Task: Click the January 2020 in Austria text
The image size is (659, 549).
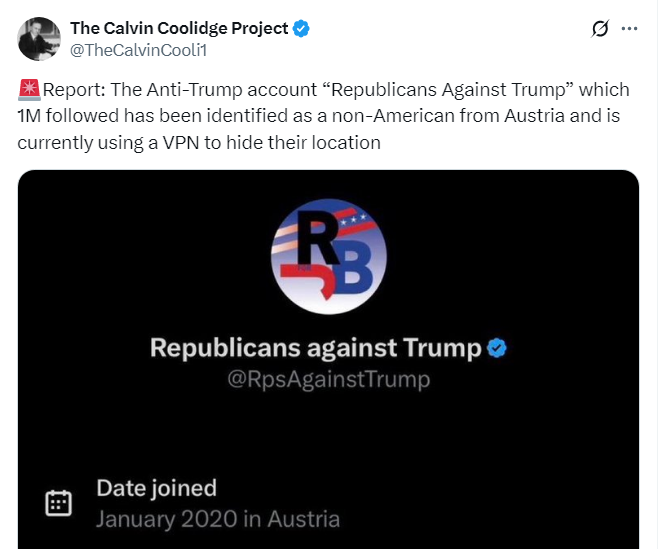Action: [x=218, y=519]
